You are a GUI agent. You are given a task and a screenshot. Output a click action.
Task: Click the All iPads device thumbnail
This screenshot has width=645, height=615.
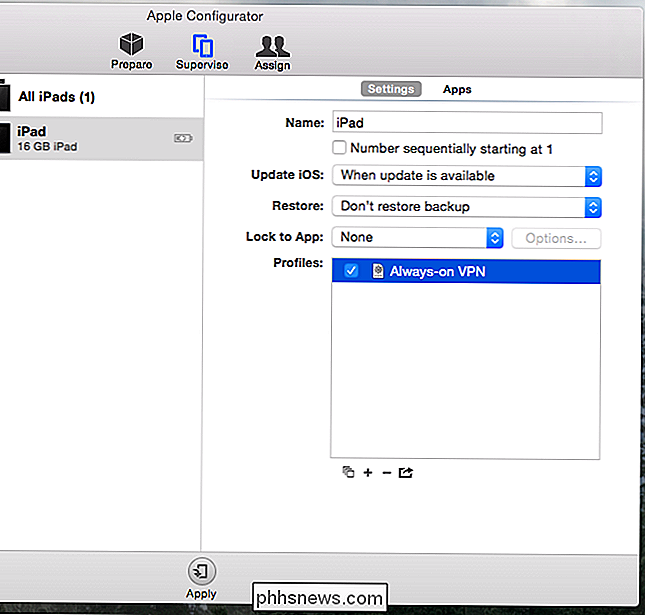coord(5,96)
